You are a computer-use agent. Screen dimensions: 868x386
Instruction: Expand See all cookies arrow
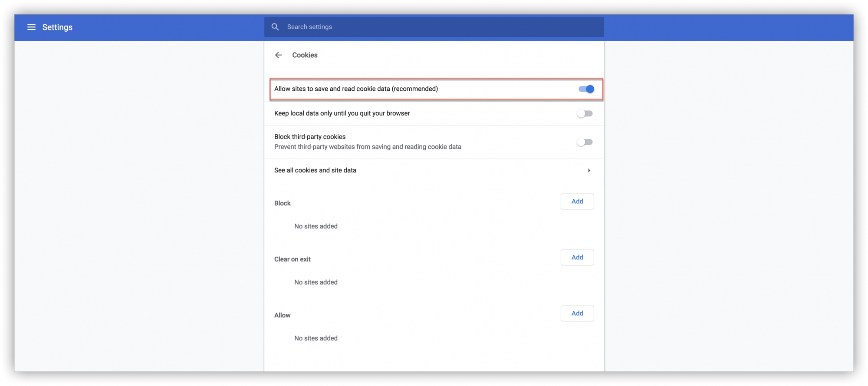pyautogui.click(x=589, y=171)
